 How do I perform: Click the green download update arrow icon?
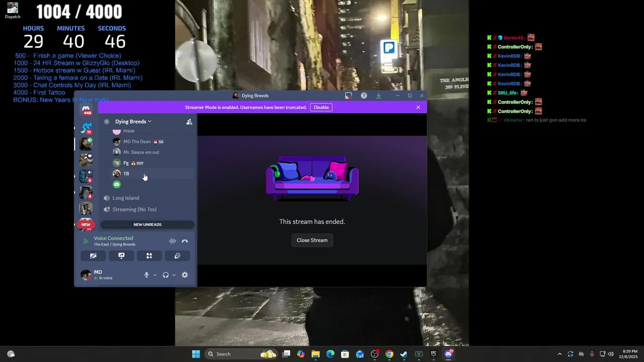pyautogui.click(x=379, y=96)
